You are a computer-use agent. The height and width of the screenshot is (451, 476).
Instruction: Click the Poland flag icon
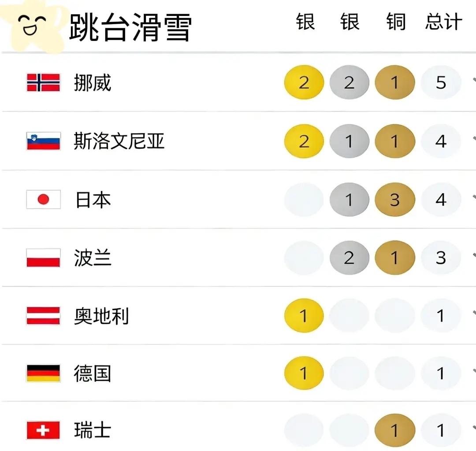[x=43, y=258]
